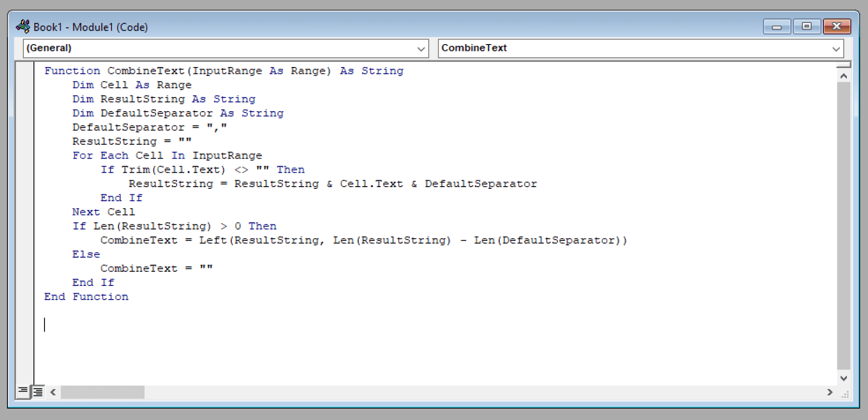Expand the object list using its chevron arrow
Screen dimensions: 868x420
tap(420, 48)
